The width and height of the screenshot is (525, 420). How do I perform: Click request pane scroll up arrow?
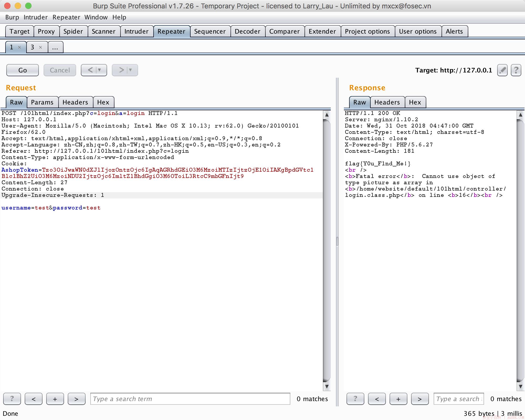click(327, 115)
